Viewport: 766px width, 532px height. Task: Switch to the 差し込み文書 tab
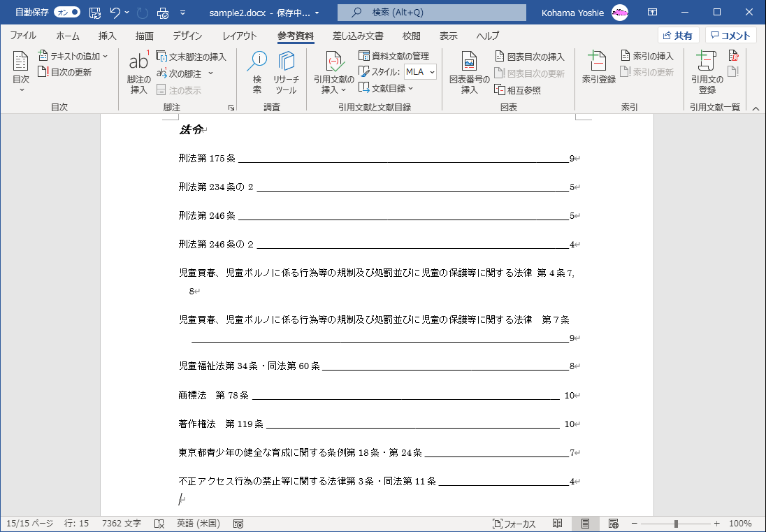[358, 36]
